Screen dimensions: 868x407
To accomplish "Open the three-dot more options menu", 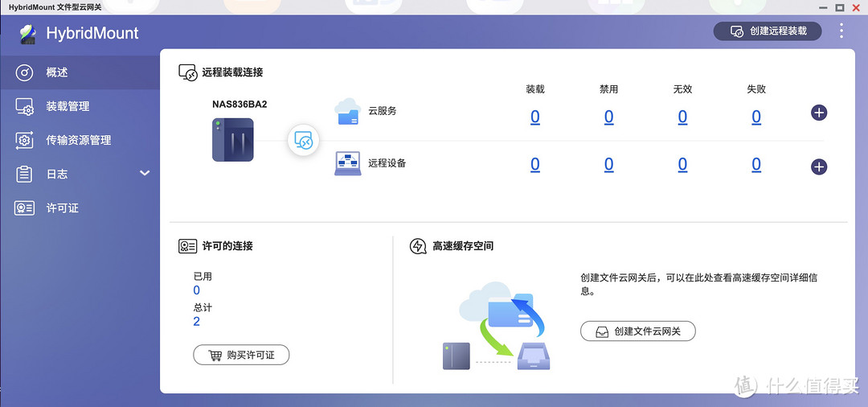I will (841, 31).
